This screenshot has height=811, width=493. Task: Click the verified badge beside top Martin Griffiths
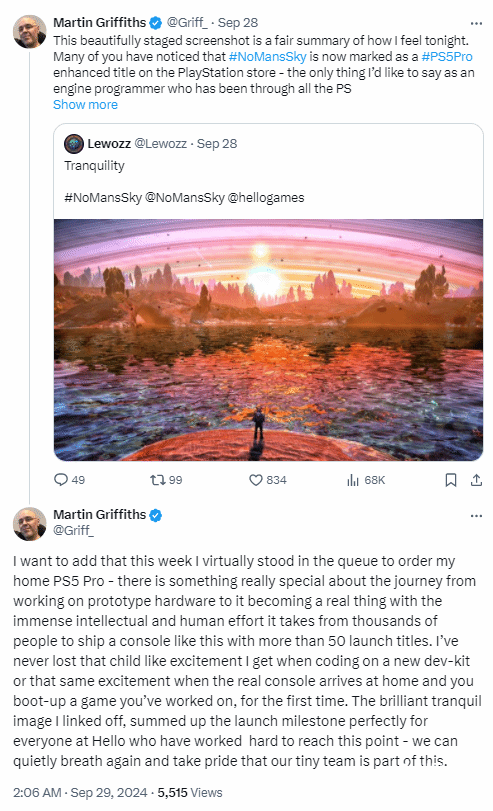156,23
